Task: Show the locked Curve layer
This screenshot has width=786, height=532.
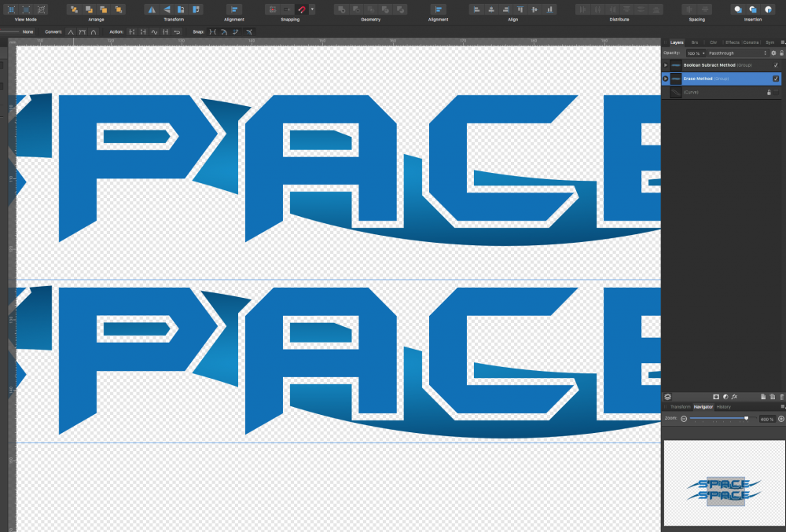Action: (x=776, y=92)
